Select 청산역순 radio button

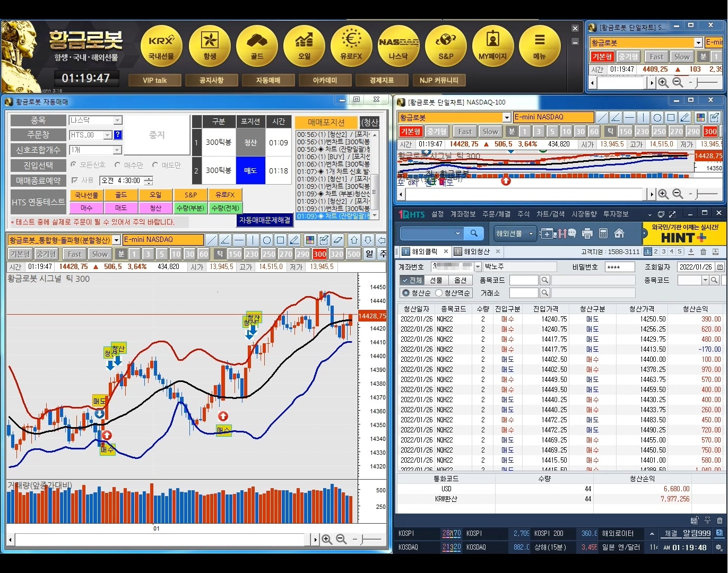point(439,293)
